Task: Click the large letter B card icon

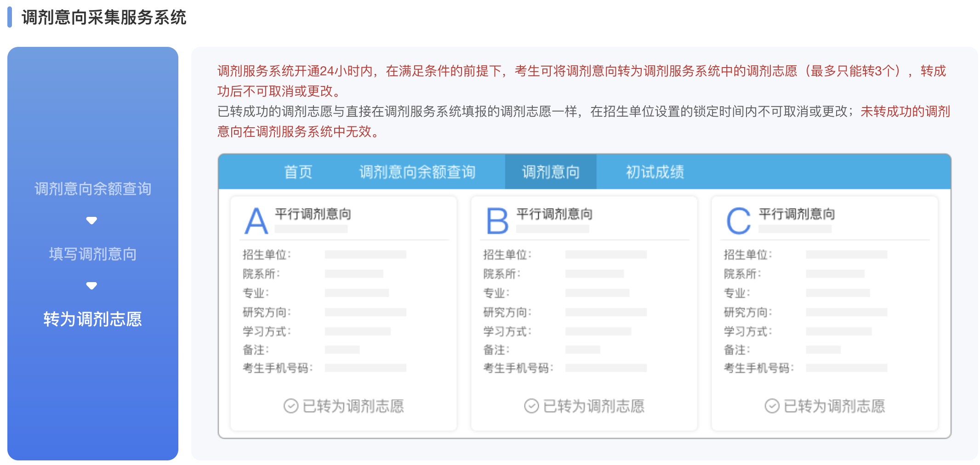Action: 497,221
